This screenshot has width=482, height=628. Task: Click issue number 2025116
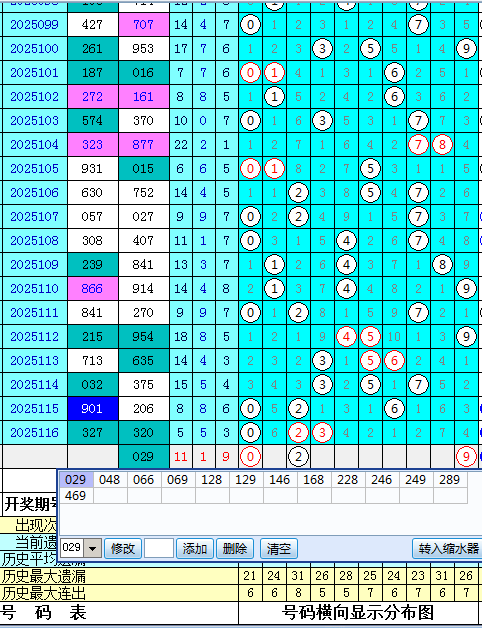coord(34,433)
